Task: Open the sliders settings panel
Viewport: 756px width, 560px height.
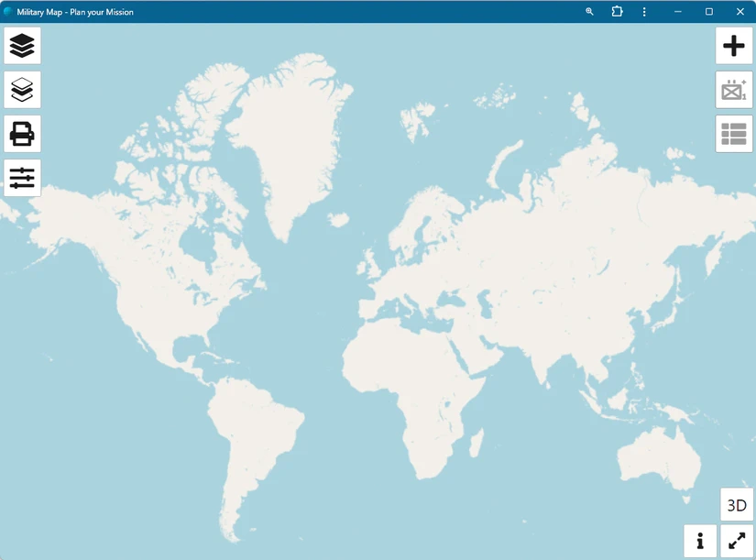Action: [x=22, y=178]
